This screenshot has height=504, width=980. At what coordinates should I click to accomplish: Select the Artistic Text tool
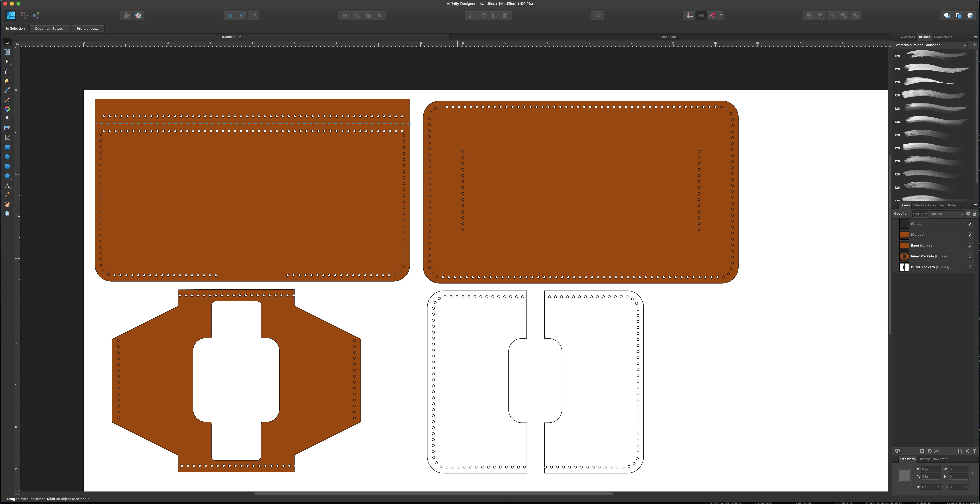click(x=7, y=186)
